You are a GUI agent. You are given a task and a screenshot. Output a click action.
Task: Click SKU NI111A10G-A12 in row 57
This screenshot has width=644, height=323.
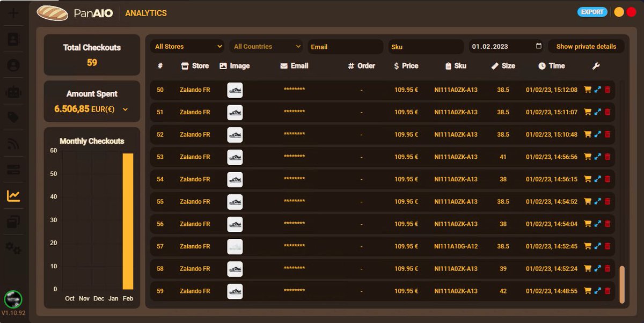(x=456, y=246)
